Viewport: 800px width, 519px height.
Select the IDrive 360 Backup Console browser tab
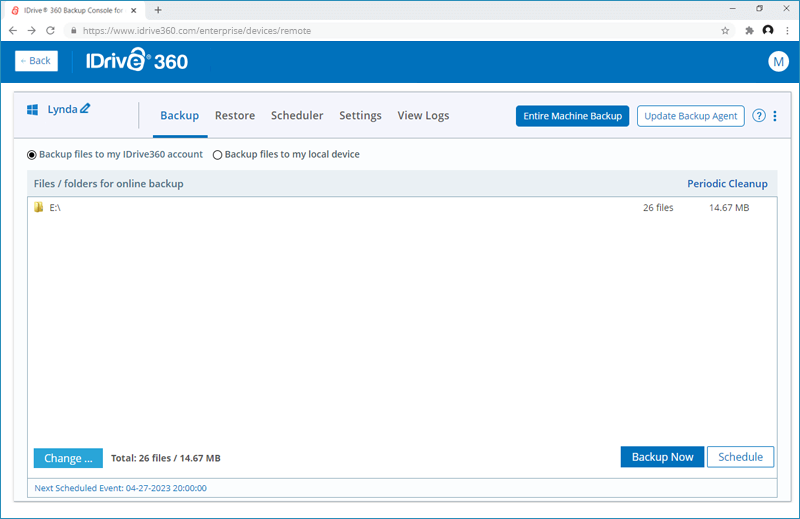tap(74, 10)
